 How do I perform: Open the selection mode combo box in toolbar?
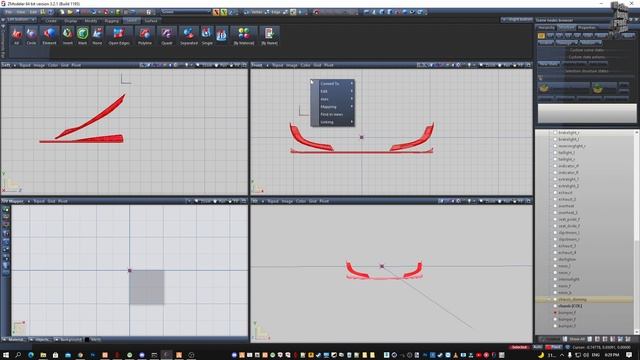point(186,12)
